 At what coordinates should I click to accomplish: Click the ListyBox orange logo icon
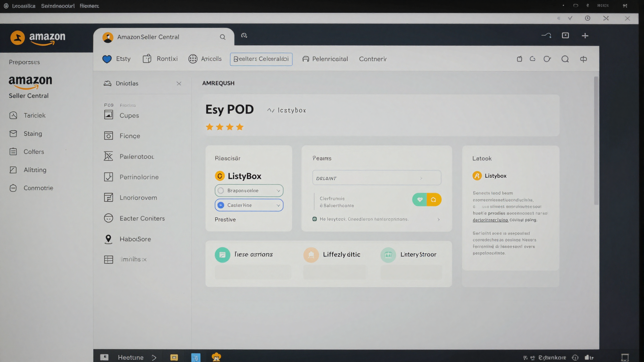220,176
